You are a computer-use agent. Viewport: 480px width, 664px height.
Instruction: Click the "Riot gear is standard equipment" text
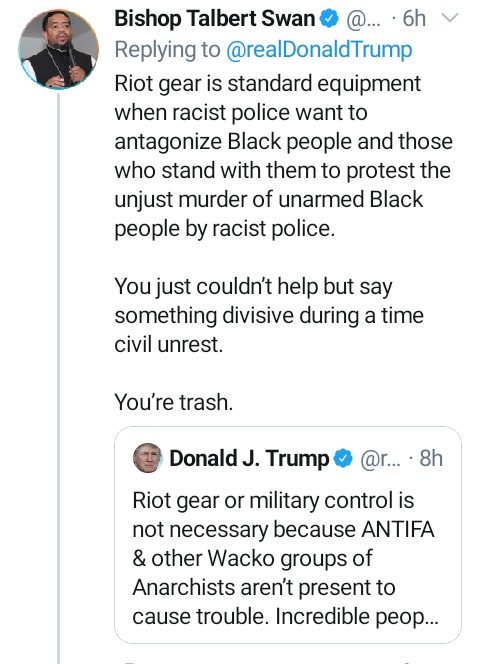(x=268, y=83)
